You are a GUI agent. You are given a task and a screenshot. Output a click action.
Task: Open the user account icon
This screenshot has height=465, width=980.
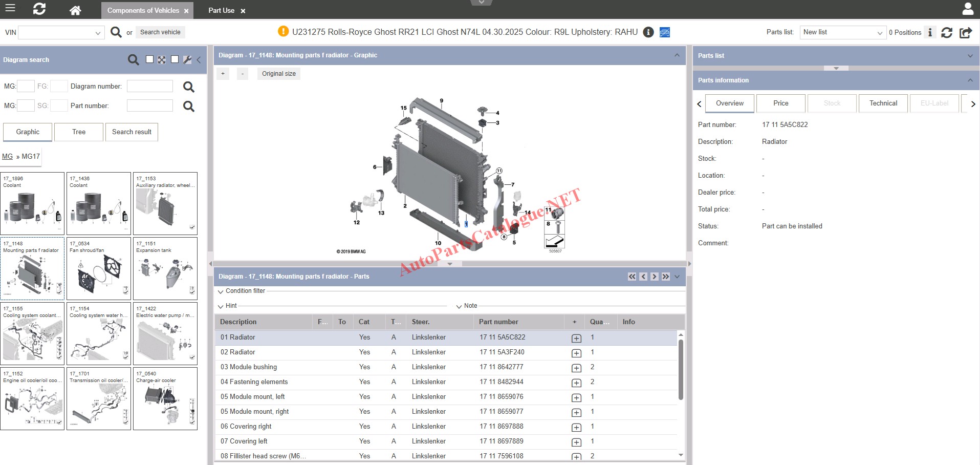pos(968,9)
